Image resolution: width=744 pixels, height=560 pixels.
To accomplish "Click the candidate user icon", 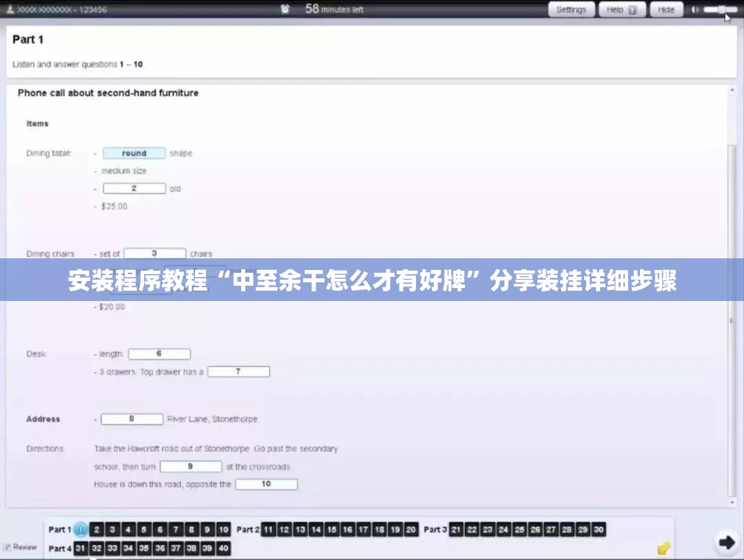I will [10, 9].
